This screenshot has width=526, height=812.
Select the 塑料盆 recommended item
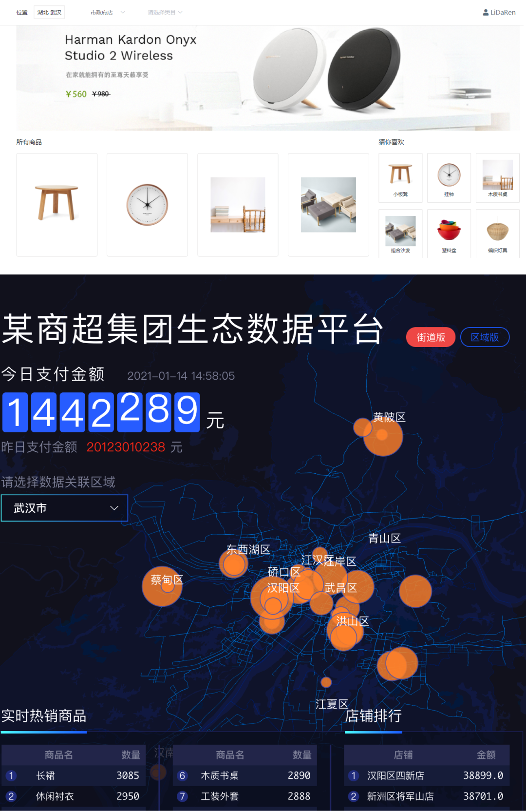(449, 233)
